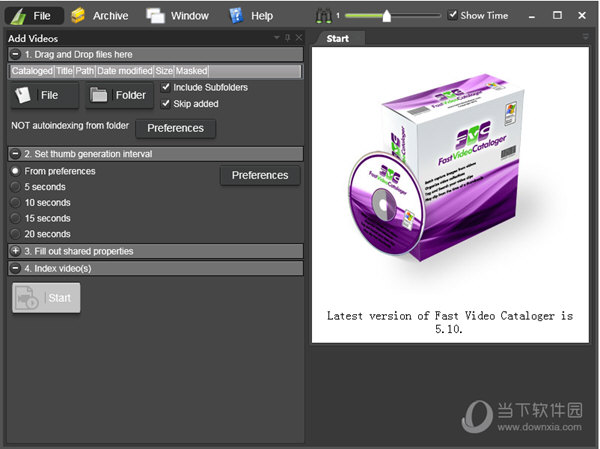Click the Title column header
The height and width of the screenshot is (449, 600).
(x=64, y=71)
